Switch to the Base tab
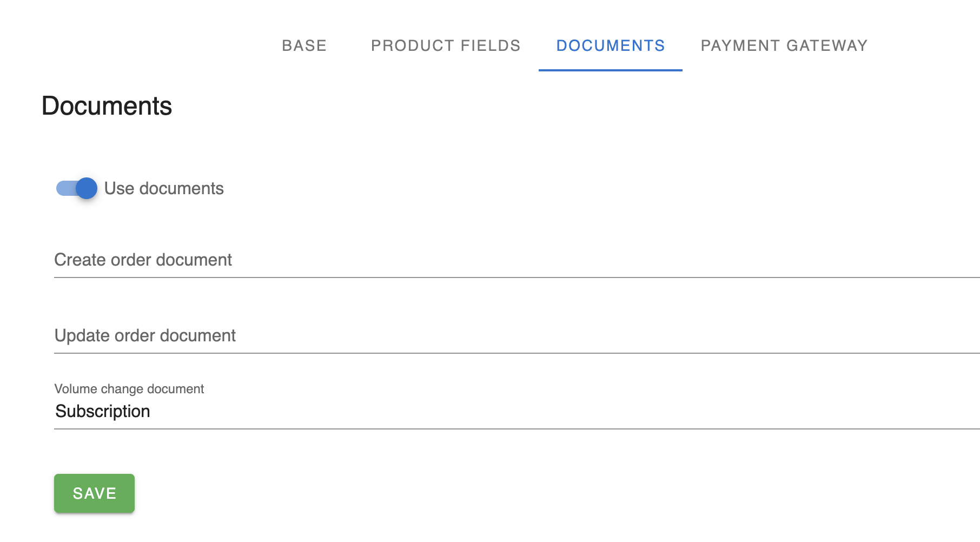Image resolution: width=980 pixels, height=542 pixels. [x=304, y=46]
